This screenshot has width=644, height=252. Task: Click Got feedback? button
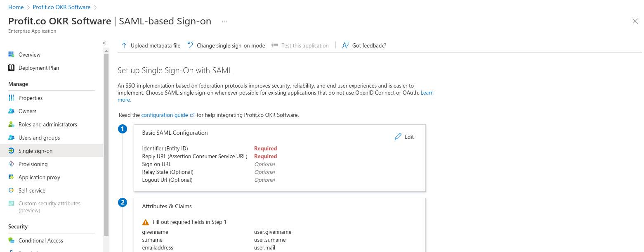[364, 45]
